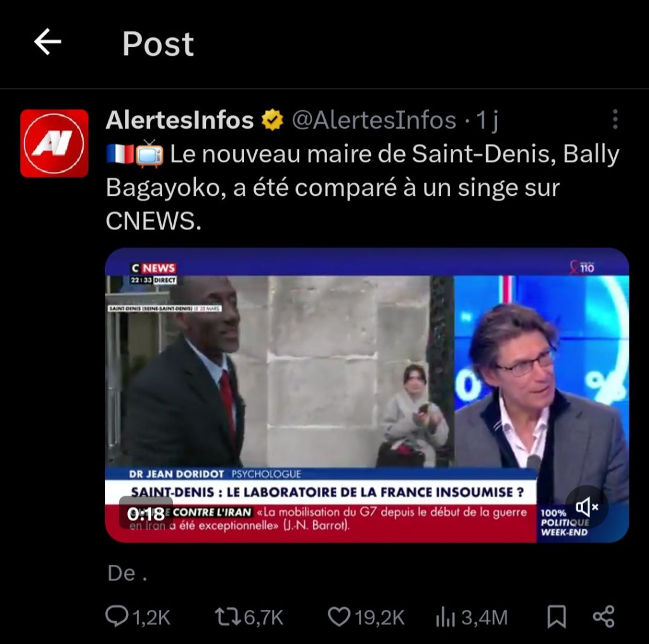Click the 0:18 video duration label
The width and height of the screenshot is (649, 644).
click(x=146, y=514)
